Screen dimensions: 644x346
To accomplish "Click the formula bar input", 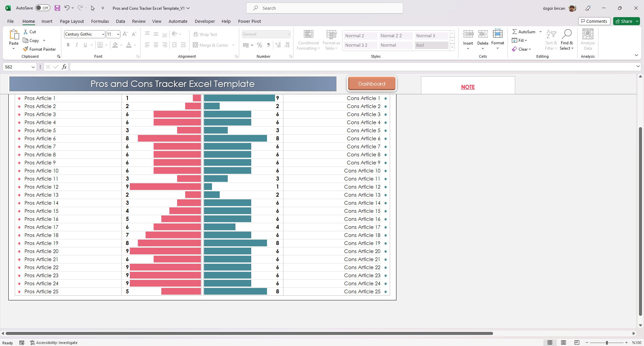I will (352, 67).
